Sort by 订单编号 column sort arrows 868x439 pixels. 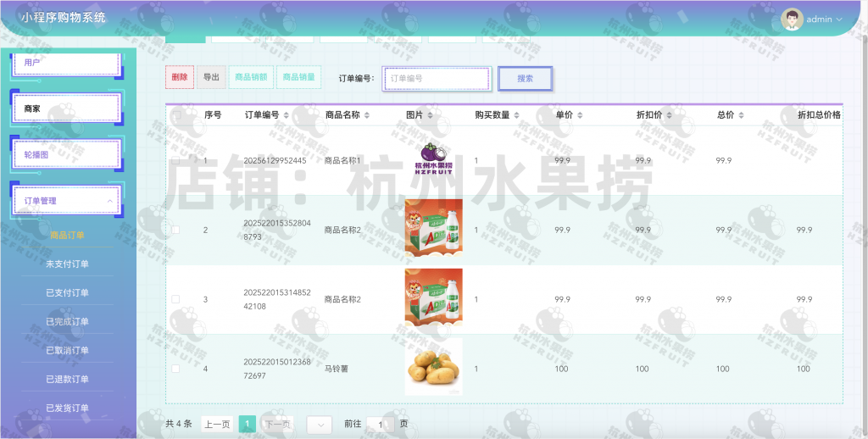tap(287, 115)
